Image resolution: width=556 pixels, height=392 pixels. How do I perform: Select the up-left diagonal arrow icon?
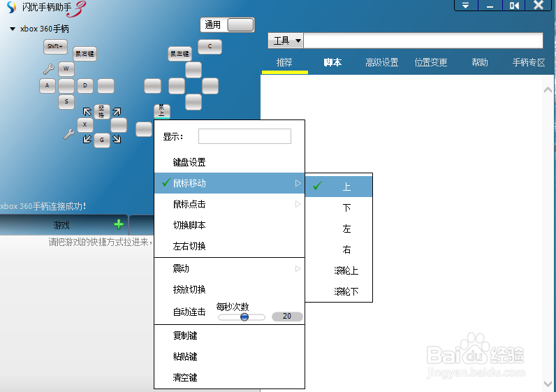point(87,112)
